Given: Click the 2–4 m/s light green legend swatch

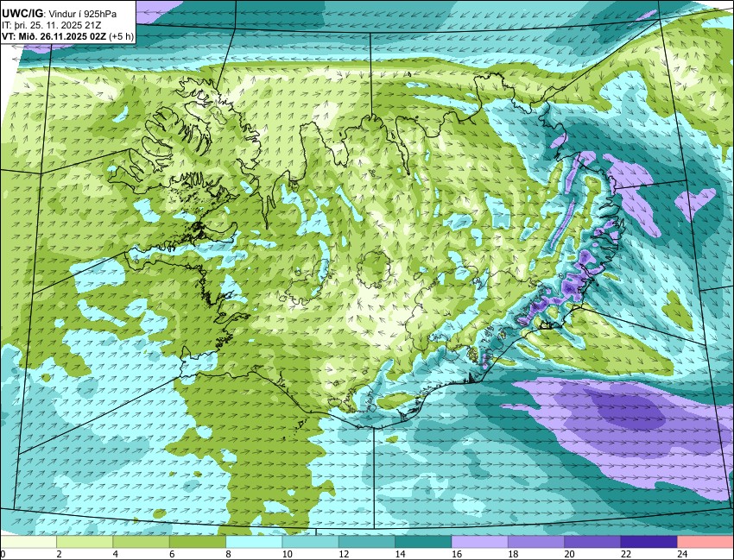Looking at the screenshot, I should [85, 542].
